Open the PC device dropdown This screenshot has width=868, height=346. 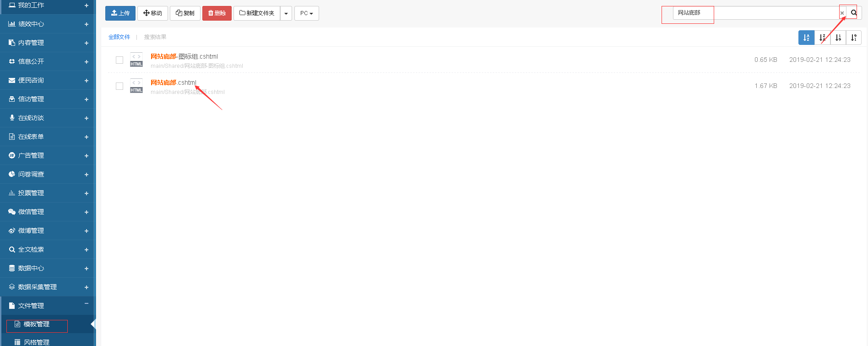[x=306, y=13]
